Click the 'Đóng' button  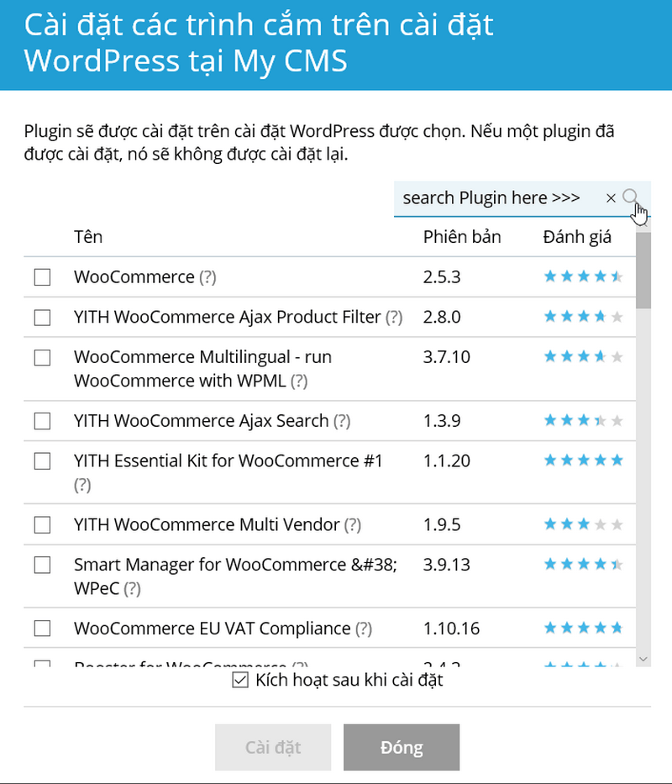(x=402, y=747)
